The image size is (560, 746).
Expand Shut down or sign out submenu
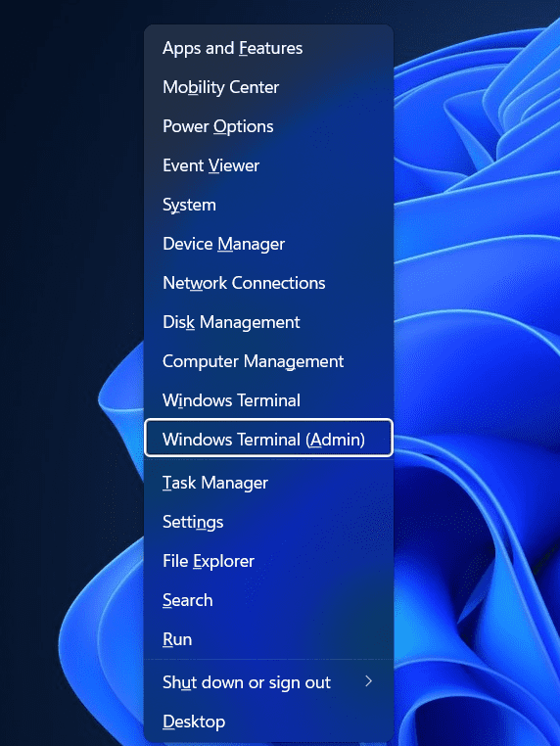(x=269, y=682)
